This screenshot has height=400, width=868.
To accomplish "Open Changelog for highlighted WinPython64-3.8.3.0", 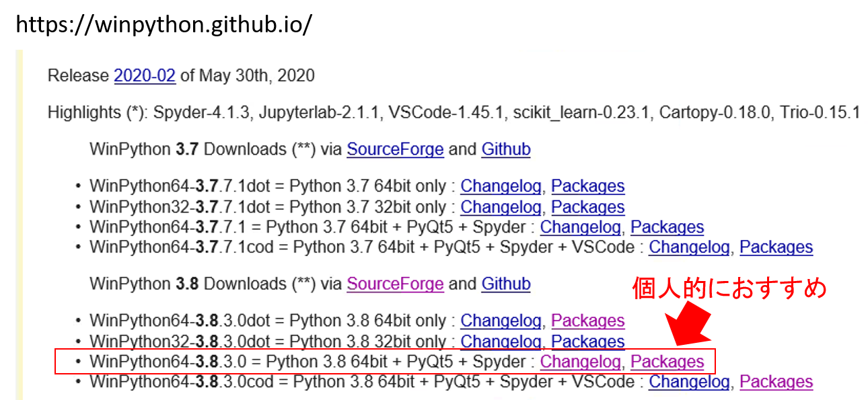I will pos(580,362).
